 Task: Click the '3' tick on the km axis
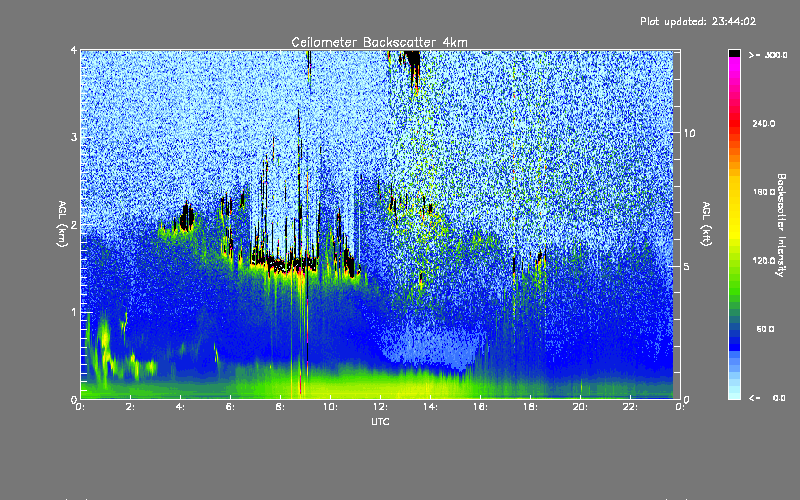coord(74,137)
